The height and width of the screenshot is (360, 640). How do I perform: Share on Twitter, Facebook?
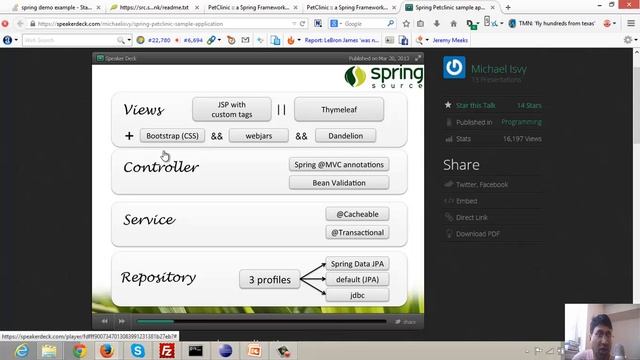[x=482, y=184]
